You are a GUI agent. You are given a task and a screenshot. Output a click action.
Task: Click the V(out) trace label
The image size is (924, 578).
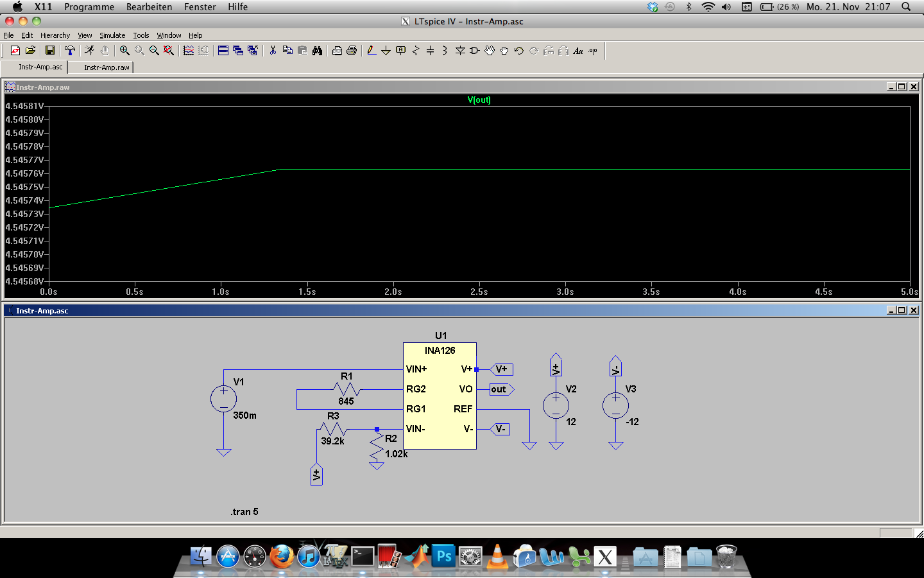[479, 100]
